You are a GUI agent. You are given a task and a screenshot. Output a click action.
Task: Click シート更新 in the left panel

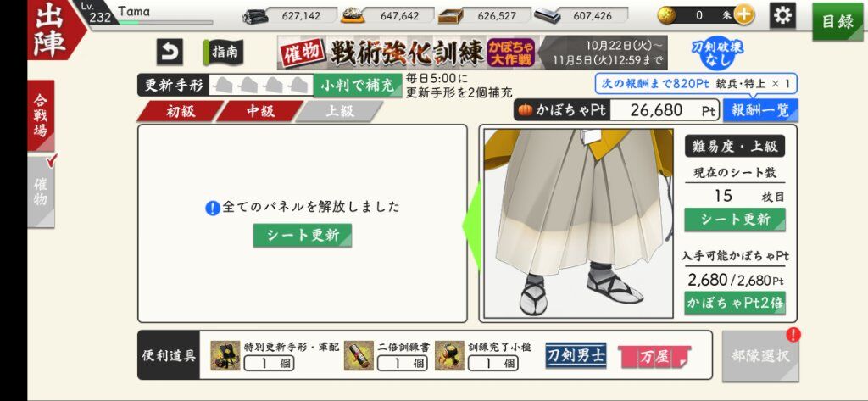coord(303,236)
